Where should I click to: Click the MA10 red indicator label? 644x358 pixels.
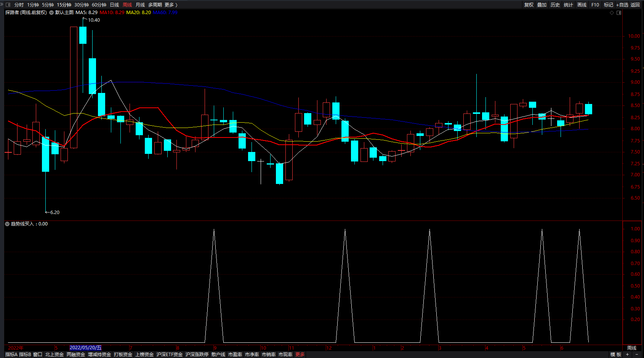112,13
